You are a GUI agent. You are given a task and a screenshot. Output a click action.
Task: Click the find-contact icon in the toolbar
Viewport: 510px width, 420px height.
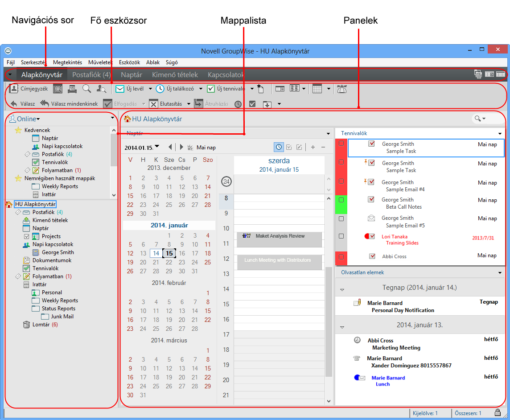[101, 88]
